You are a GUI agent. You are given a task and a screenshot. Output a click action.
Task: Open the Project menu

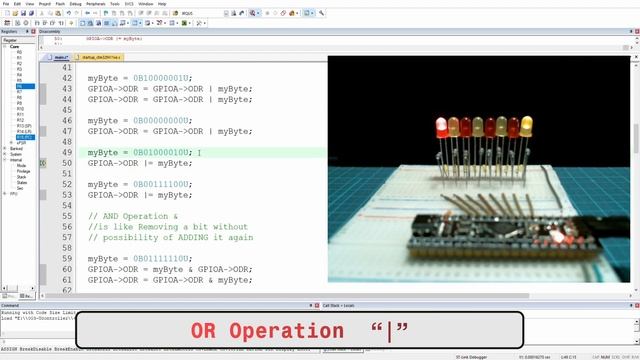[x=44, y=4]
